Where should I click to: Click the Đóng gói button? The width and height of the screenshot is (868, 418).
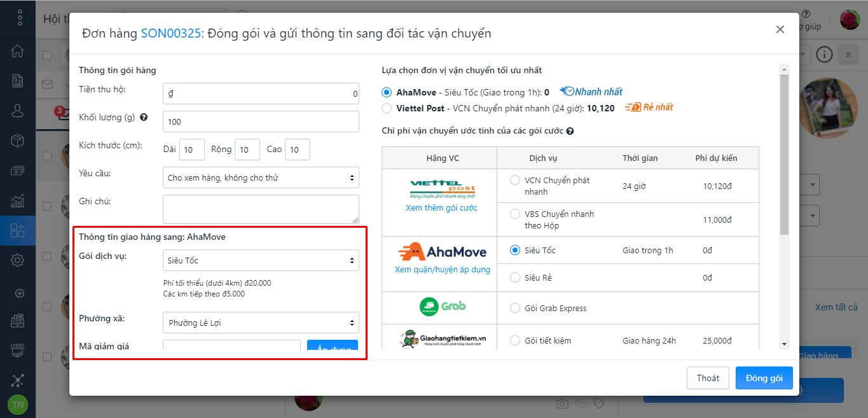click(x=764, y=378)
